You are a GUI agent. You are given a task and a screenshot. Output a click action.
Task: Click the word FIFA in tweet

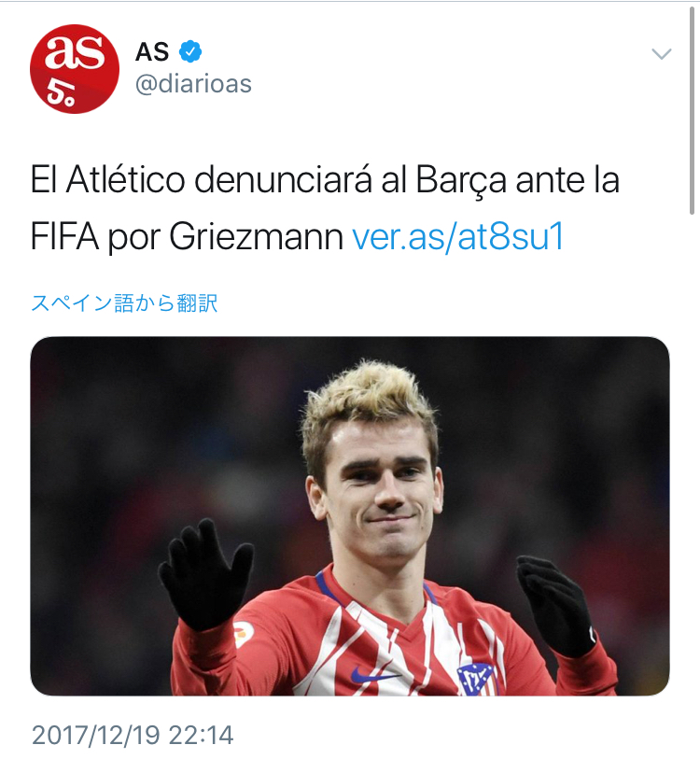pos(65,237)
